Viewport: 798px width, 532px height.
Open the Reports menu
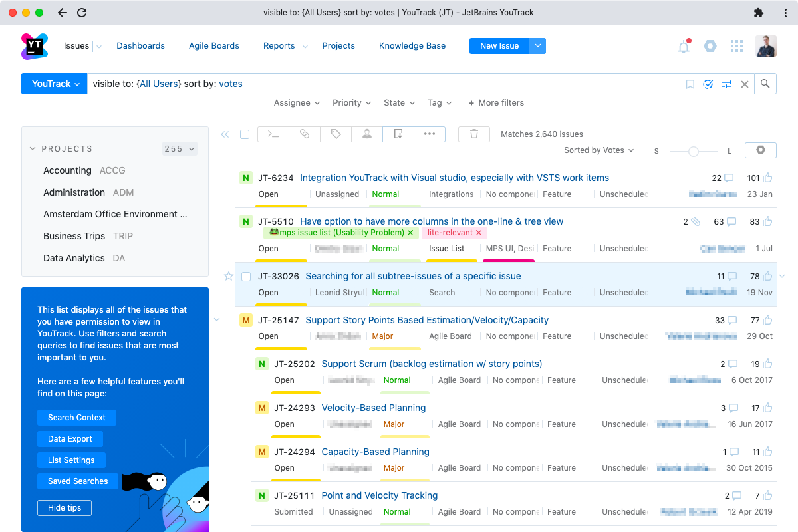tap(279, 46)
